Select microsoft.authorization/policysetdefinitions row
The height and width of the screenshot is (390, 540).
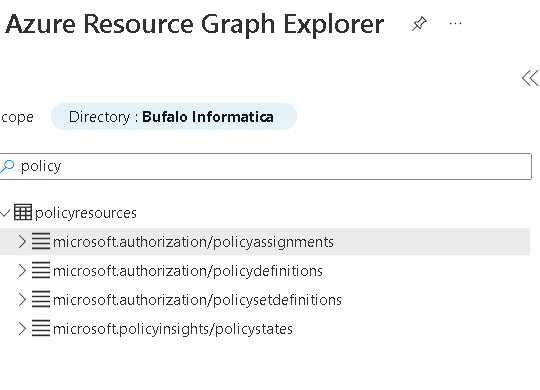[x=264, y=300]
